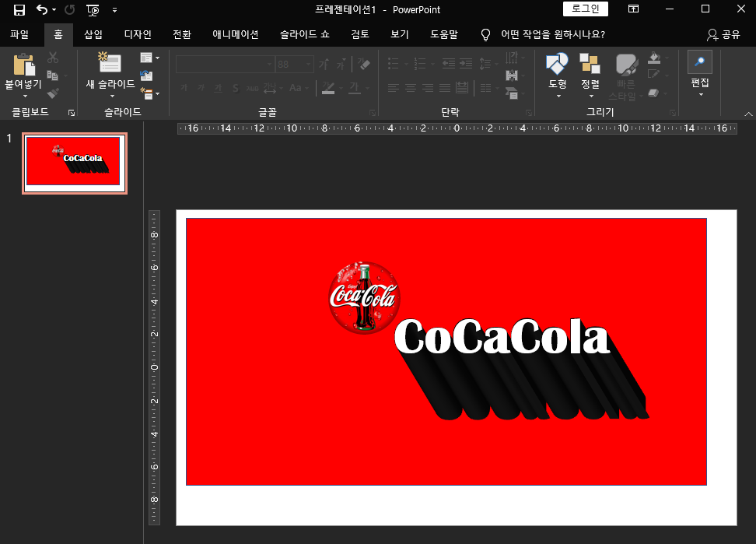This screenshot has height=544, width=756.
Task: Click the font name combo box
Action: [225, 64]
